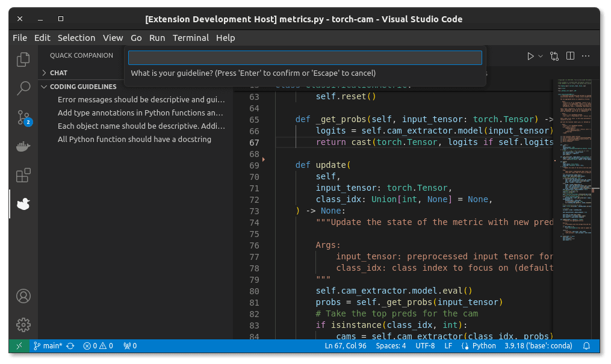Open the File menu
The height and width of the screenshot is (364, 611).
(20, 38)
